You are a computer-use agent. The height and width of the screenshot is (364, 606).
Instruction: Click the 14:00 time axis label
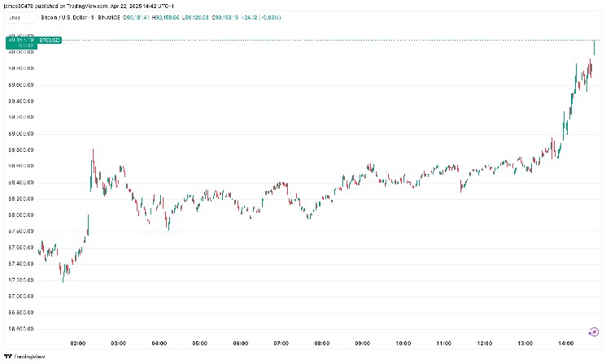coord(565,344)
